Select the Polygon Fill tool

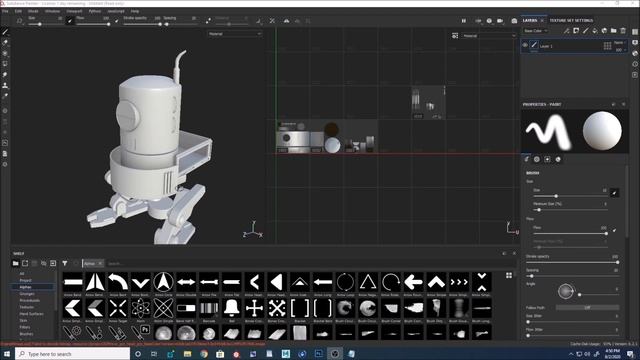pyautogui.click(x=5, y=64)
